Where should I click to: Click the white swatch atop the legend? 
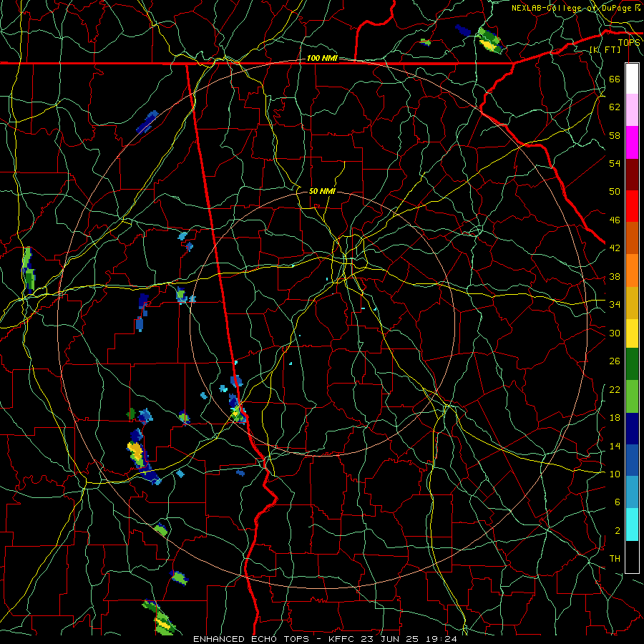coord(632,79)
